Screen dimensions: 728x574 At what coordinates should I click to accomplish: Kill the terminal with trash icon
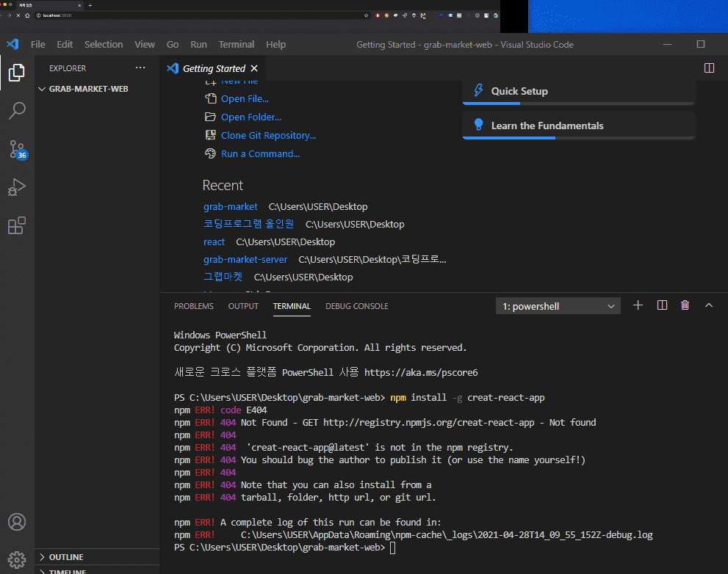tap(685, 305)
